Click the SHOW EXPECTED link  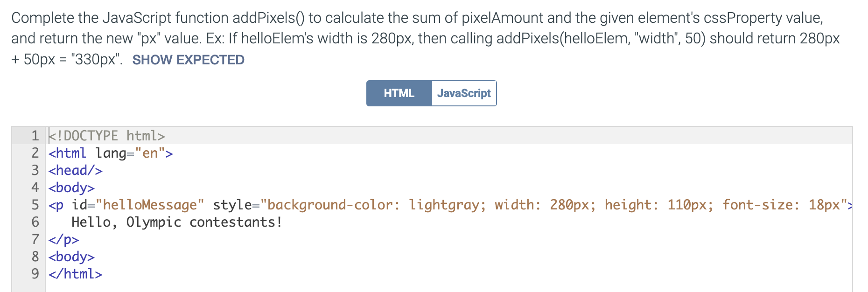[189, 59]
